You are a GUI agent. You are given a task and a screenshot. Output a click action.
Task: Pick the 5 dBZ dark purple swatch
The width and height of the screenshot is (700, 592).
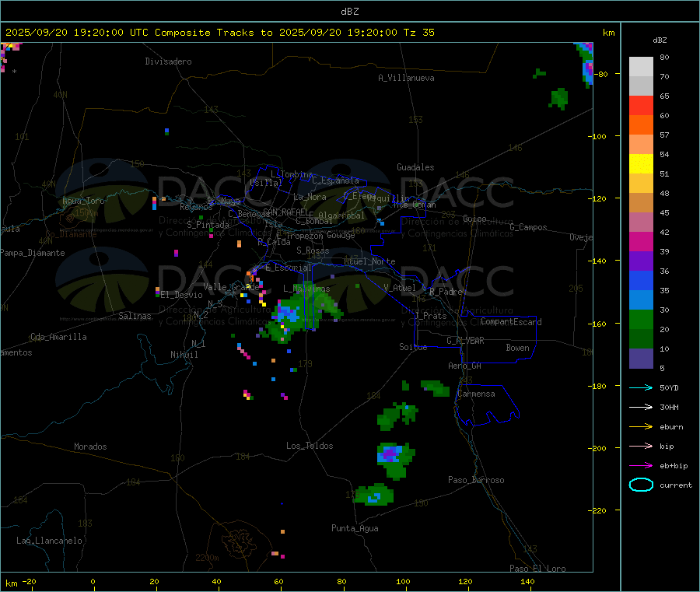pyautogui.click(x=641, y=359)
